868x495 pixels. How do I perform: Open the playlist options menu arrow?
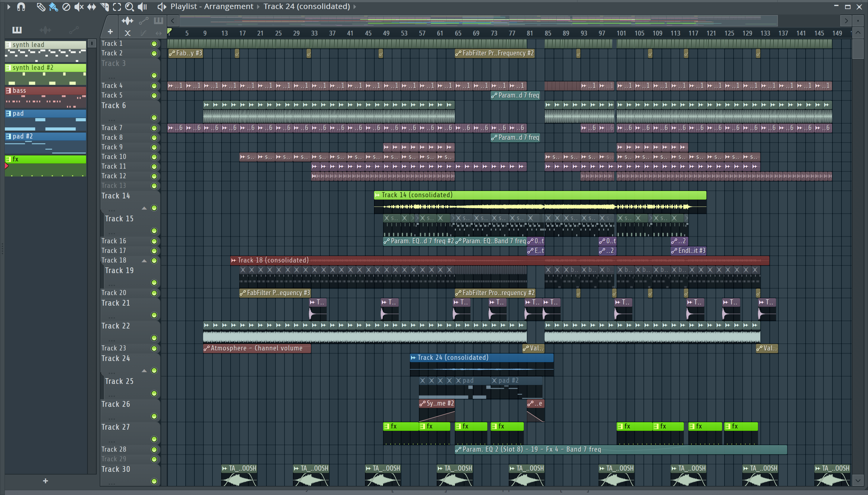click(9, 6)
